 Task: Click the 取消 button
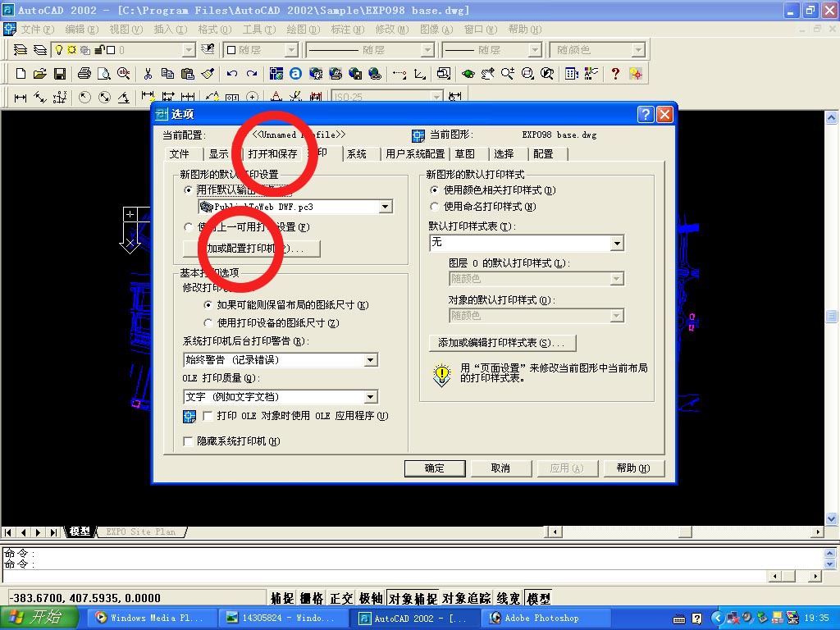(501, 468)
